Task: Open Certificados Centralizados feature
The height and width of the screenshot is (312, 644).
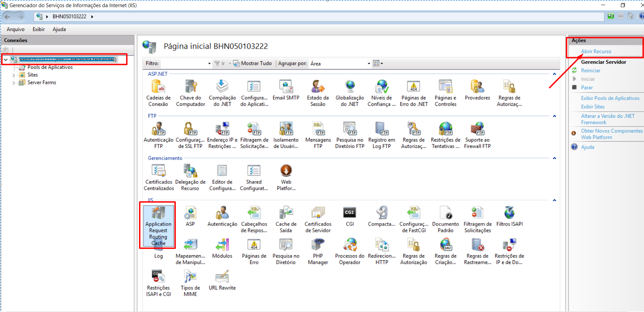Action: point(159,178)
